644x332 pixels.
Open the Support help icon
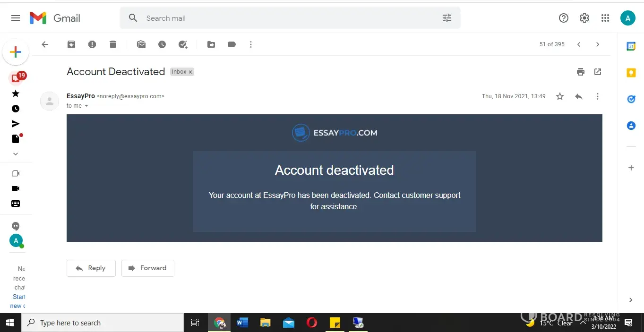(563, 18)
